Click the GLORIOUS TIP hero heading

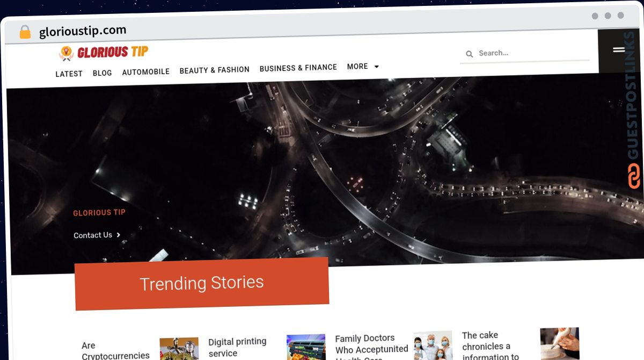99,213
